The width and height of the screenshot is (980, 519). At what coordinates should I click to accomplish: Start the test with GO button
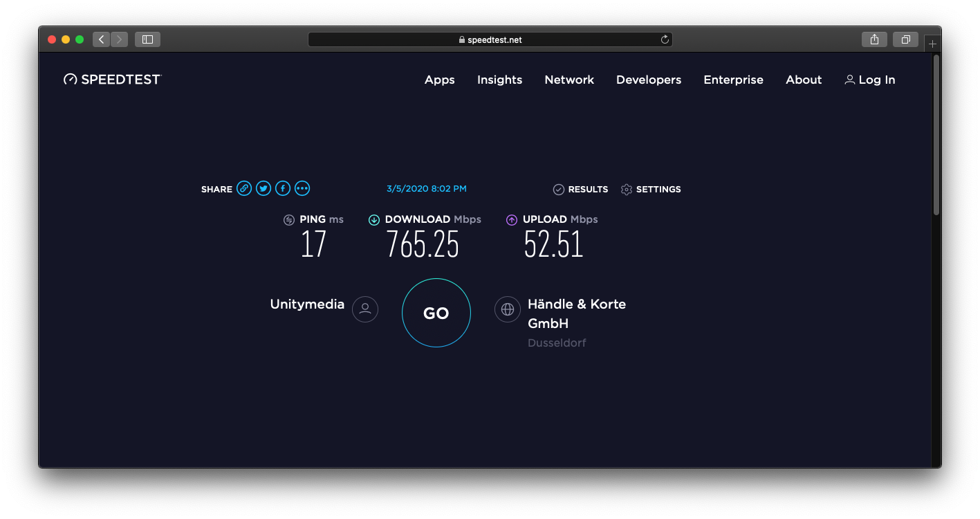[436, 313]
